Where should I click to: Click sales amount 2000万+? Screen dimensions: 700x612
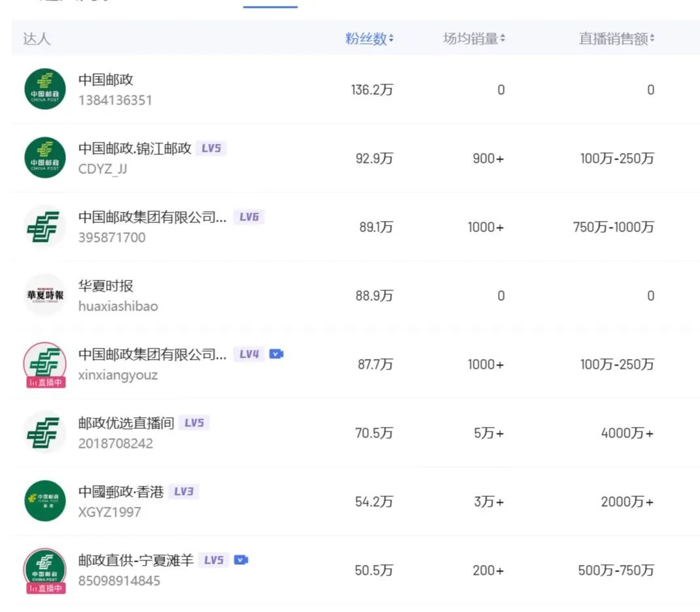click(x=627, y=502)
